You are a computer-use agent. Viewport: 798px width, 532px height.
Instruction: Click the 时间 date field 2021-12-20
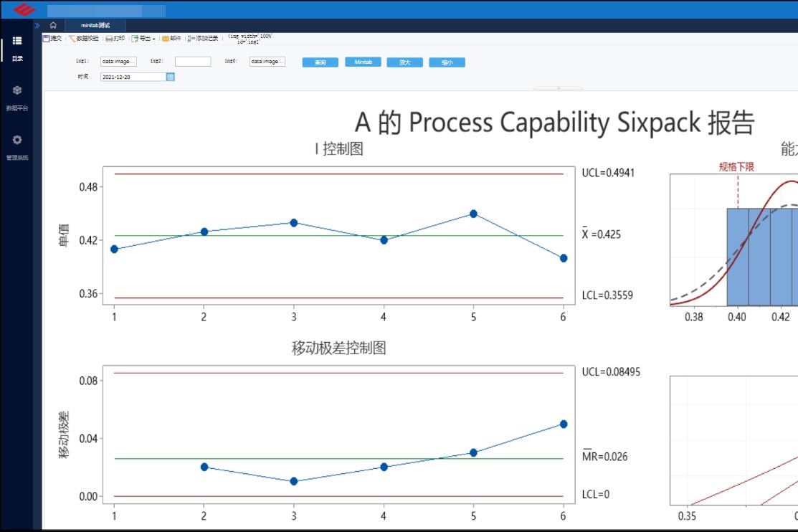point(133,77)
